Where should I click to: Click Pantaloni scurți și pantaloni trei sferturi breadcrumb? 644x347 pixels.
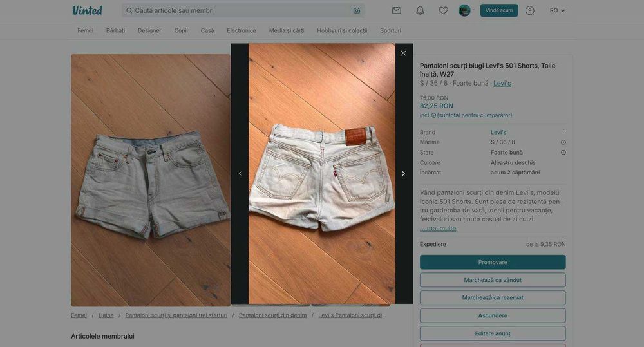click(x=176, y=315)
